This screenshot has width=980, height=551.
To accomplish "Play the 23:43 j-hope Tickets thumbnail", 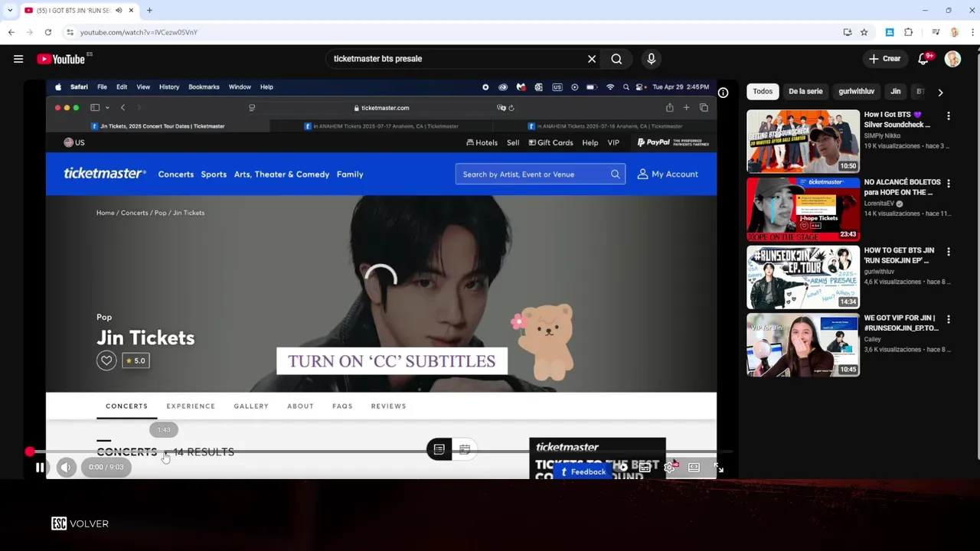I will (x=803, y=209).
